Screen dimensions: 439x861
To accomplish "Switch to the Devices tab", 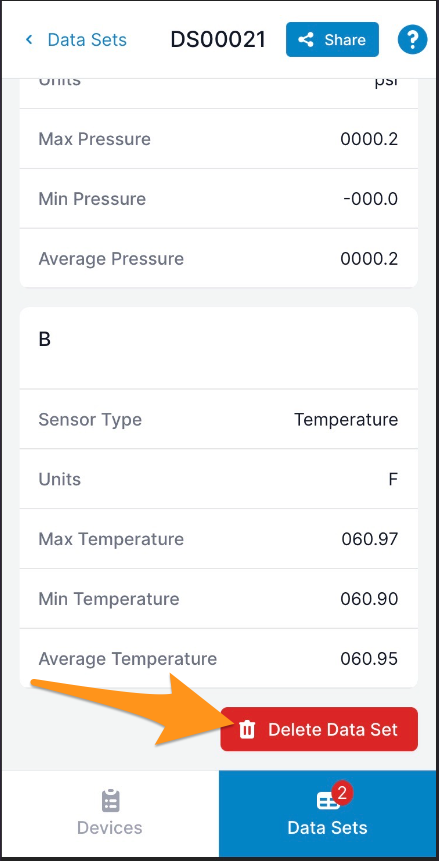I will [110, 813].
